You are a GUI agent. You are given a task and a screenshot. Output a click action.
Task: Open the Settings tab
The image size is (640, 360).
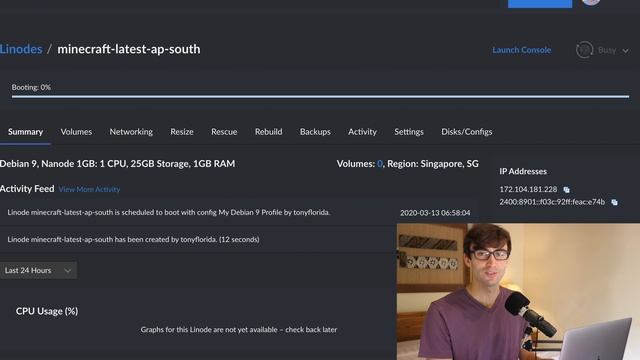click(409, 132)
